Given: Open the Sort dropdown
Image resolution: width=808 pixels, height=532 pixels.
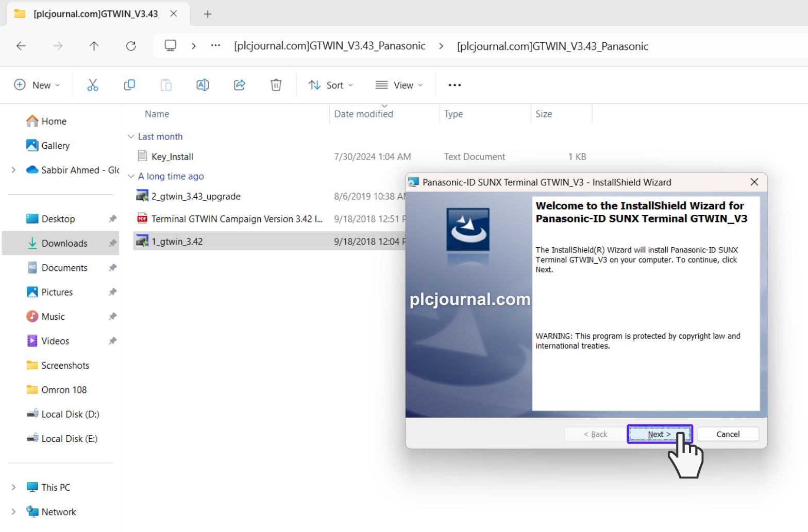Looking at the screenshot, I should pos(331,85).
